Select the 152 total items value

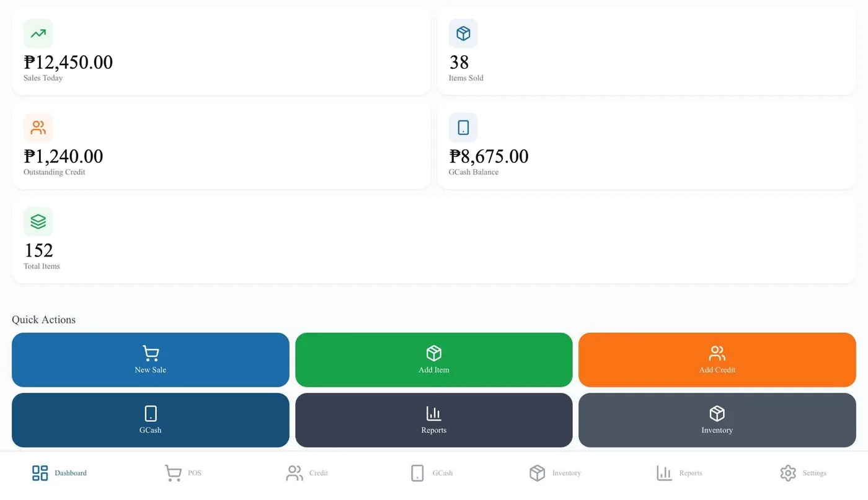coord(38,250)
